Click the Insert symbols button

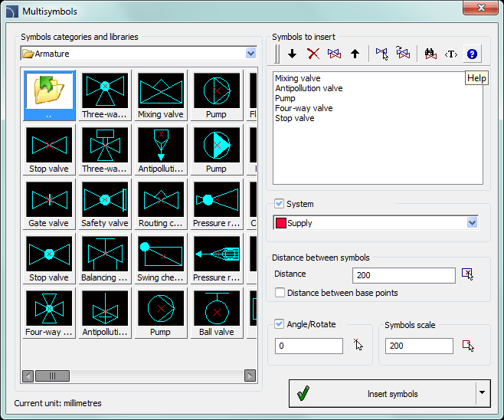pyautogui.click(x=382, y=393)
